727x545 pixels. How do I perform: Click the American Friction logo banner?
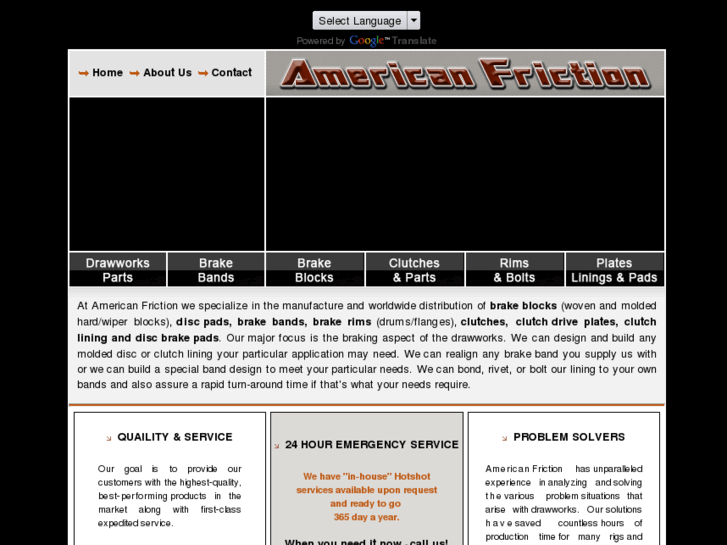point(465,73)
